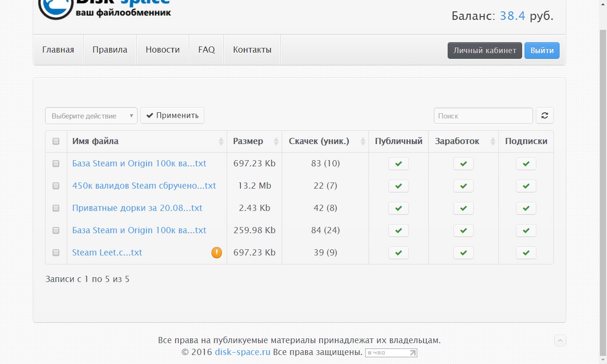Sort by Имя файла column

[147, 141]
